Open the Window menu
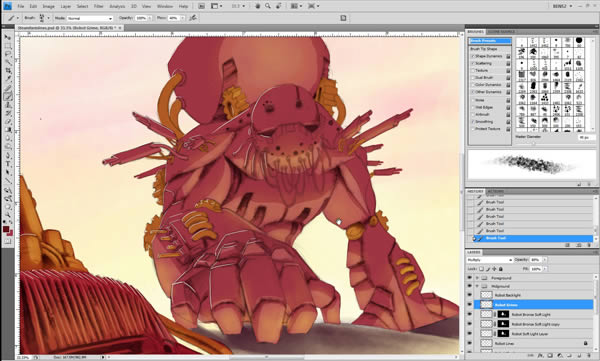This screenshot has width=600, height=361. [165, 7]
